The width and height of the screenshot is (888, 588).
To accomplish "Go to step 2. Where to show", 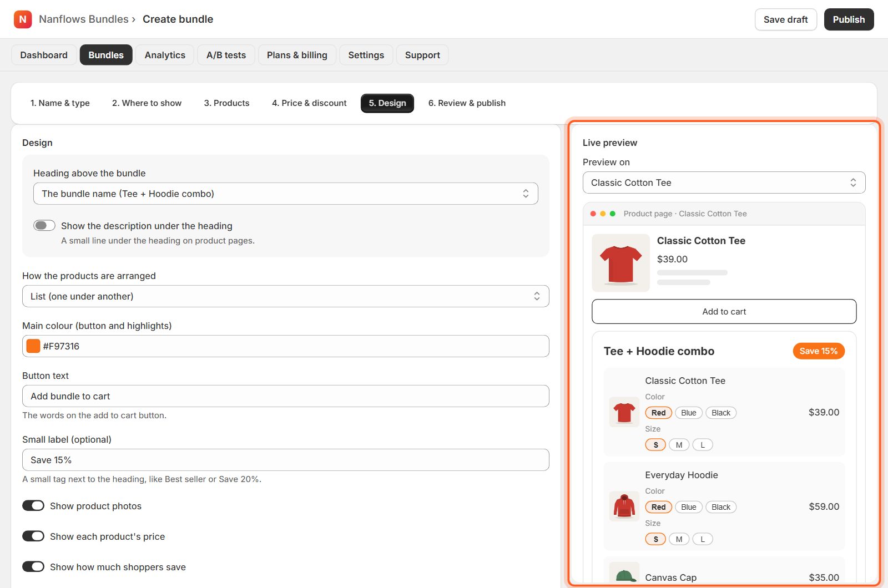I will [x=147, y=103].
